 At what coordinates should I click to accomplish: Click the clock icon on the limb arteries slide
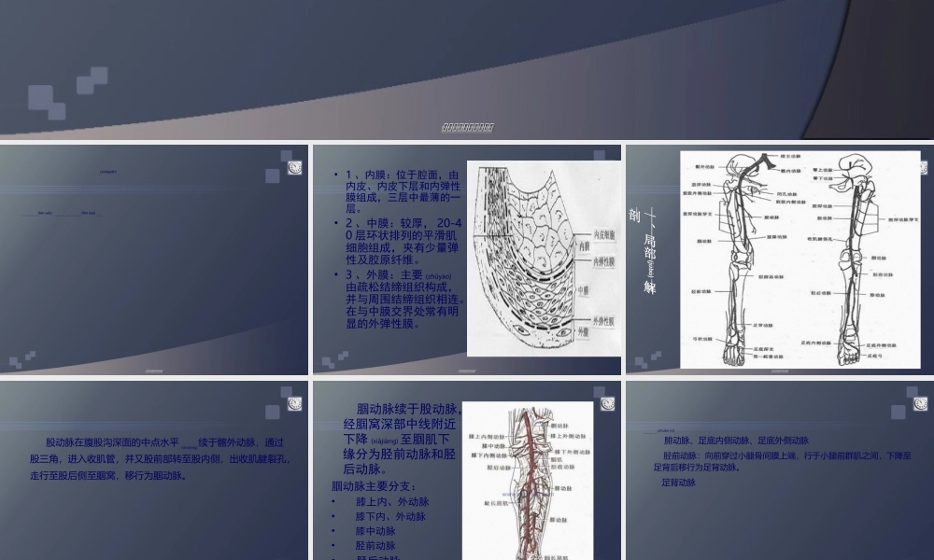[923, 167]
